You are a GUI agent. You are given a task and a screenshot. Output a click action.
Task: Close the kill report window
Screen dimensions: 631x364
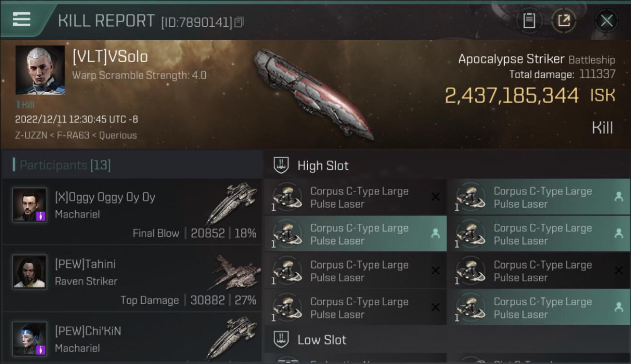606,20
